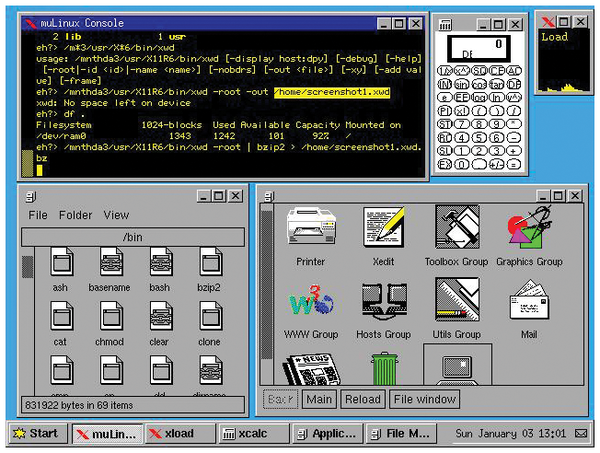600x453 pixels.
Task: Open the Toolbox Group icon
Action: coord(457,227)
